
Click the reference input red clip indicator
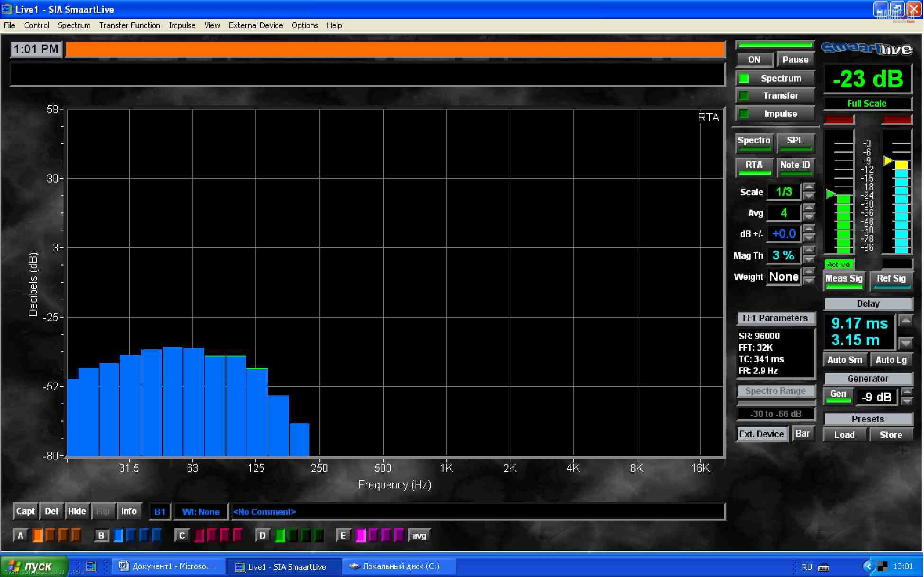[x=897, y=119]
